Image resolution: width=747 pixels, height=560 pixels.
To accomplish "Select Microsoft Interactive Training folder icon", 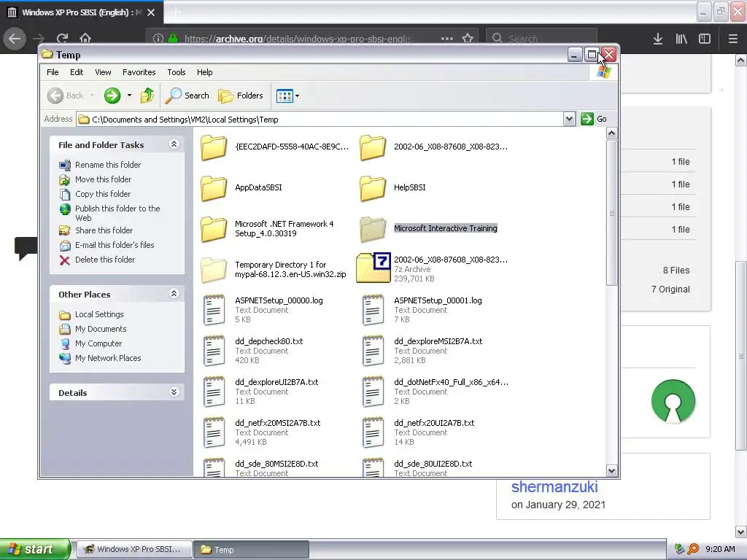I will (373, 229).
